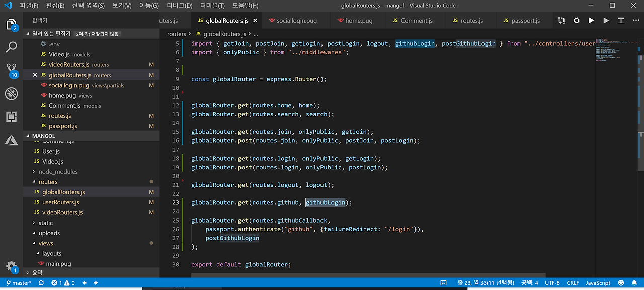
Task: Change the JavaScript language mode
Action: (598, 283)
